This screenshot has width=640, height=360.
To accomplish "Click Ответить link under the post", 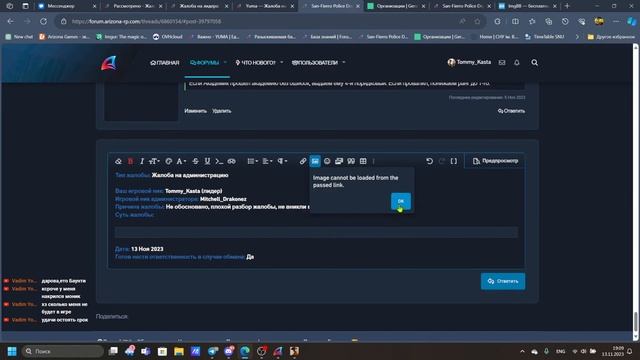I will click(x=511, y=111).
